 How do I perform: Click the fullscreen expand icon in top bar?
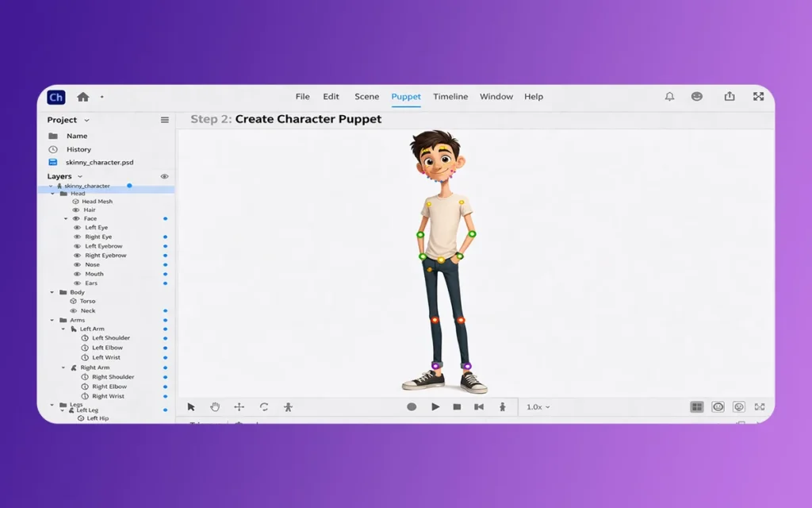pos(758,97)
